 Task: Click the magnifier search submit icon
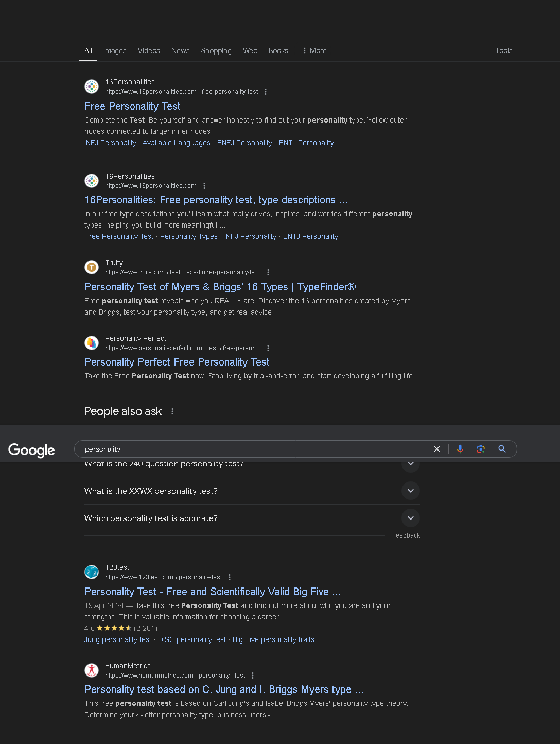[502, 449]
